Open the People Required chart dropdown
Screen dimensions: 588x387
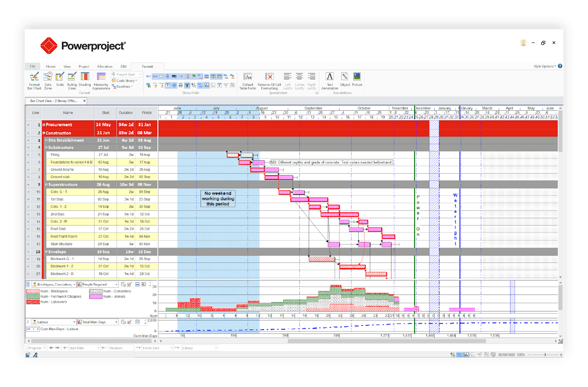116,284
